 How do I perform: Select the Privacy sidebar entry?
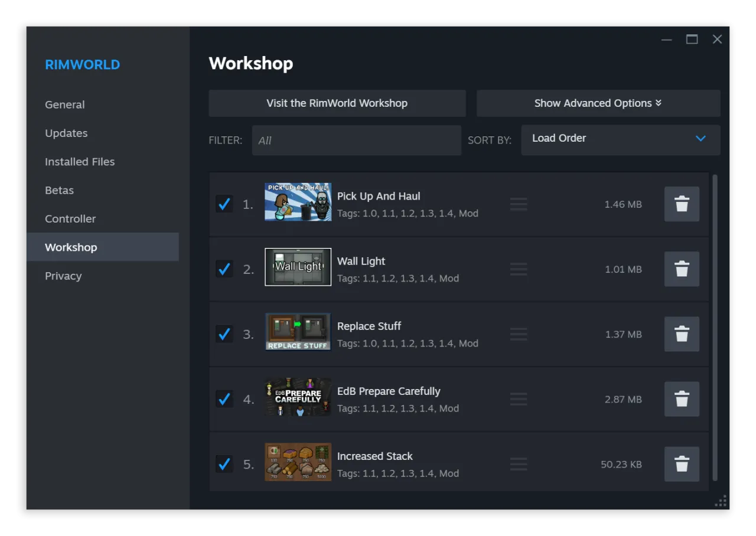point(63,276)
